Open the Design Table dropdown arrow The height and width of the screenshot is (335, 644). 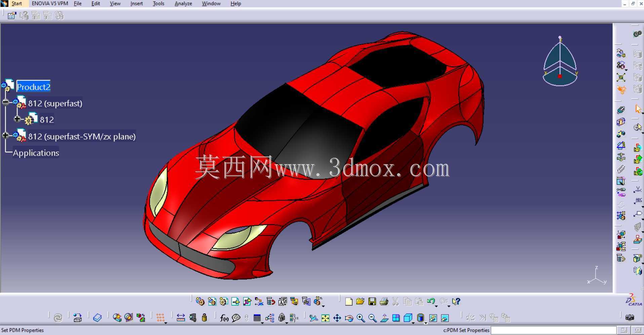(x=262, y=323)
